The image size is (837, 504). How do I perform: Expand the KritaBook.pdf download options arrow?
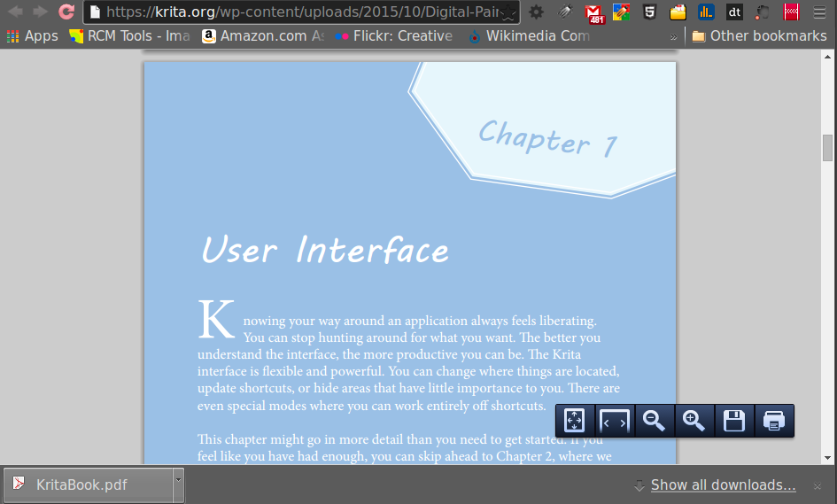click(178, 485)
